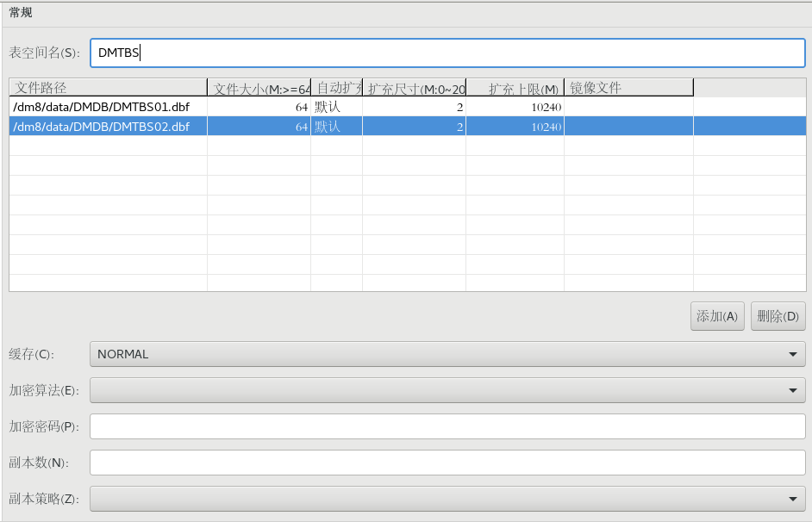This screenshot has height=522, width=812.
Task: Click the 副本数(N) input field
Action: click(x=447, y=463)
